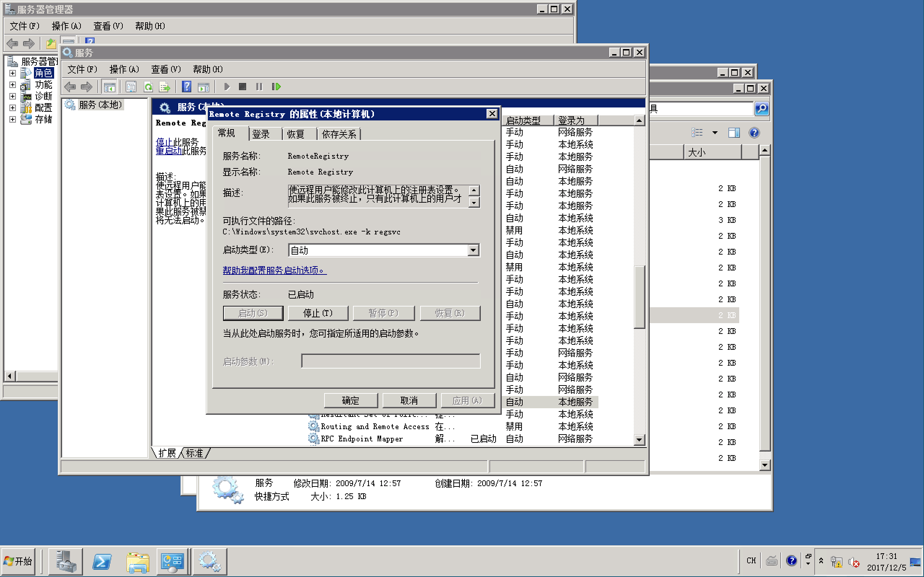Click the Start Service play icon
Viewport: 924px width, 577px height.
click(x=227, y=87)
